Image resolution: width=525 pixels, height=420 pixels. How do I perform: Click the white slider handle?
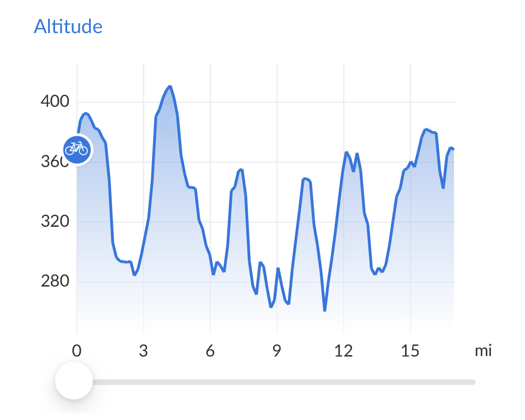click(74, 381)
